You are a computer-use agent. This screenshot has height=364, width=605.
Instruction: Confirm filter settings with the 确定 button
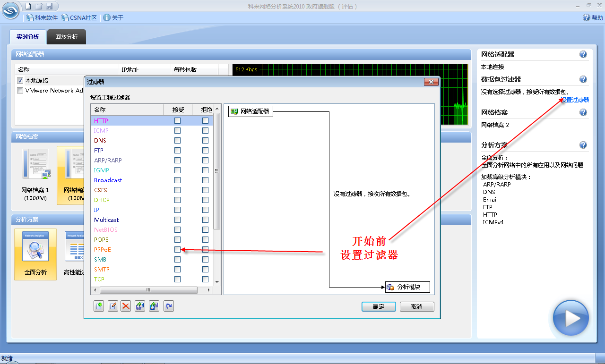378,306
